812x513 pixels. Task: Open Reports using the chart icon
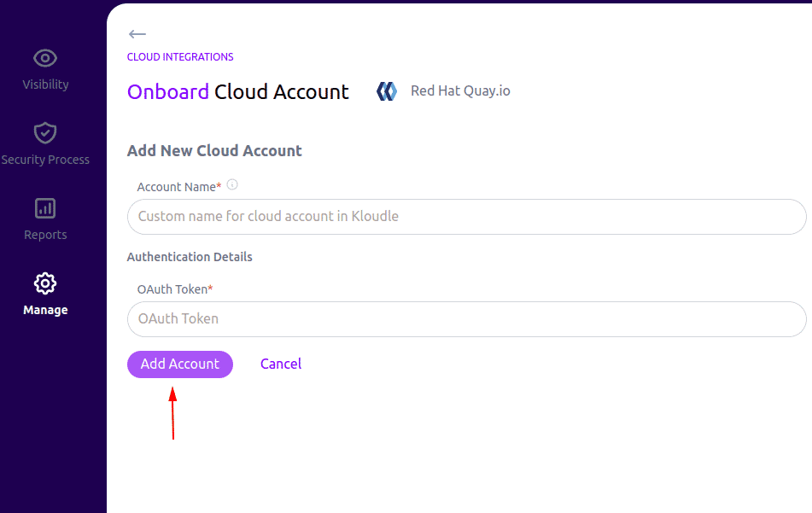point(44,208)
